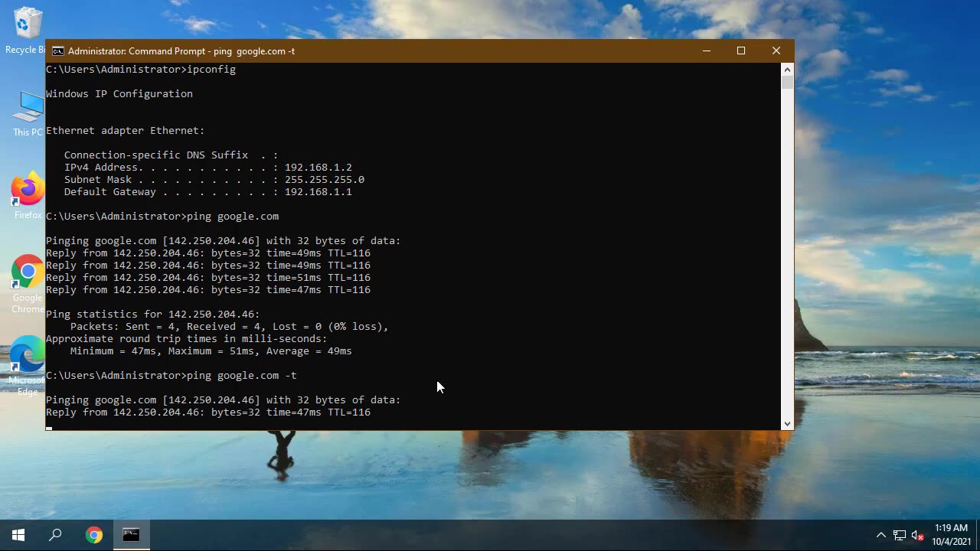Close the Command Prompt window
Viewport: 980px width, 551px height.
pos(776,51)
